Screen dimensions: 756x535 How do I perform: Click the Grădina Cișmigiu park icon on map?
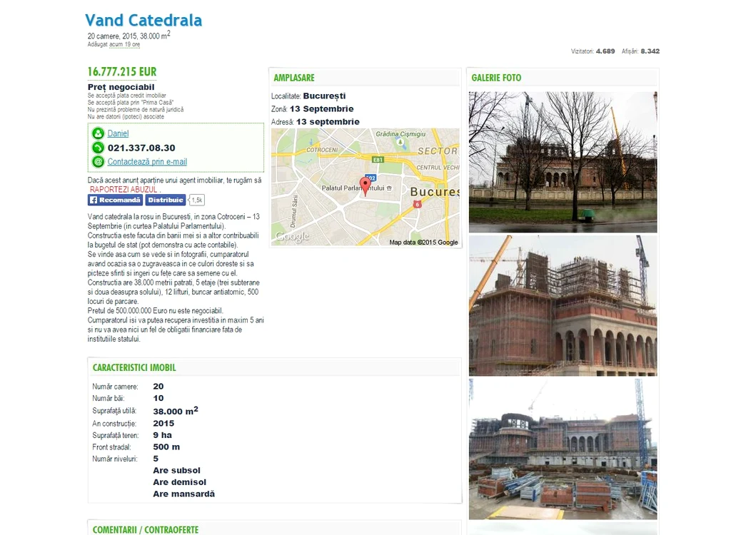pyautogui.click(x=400, y=142)
